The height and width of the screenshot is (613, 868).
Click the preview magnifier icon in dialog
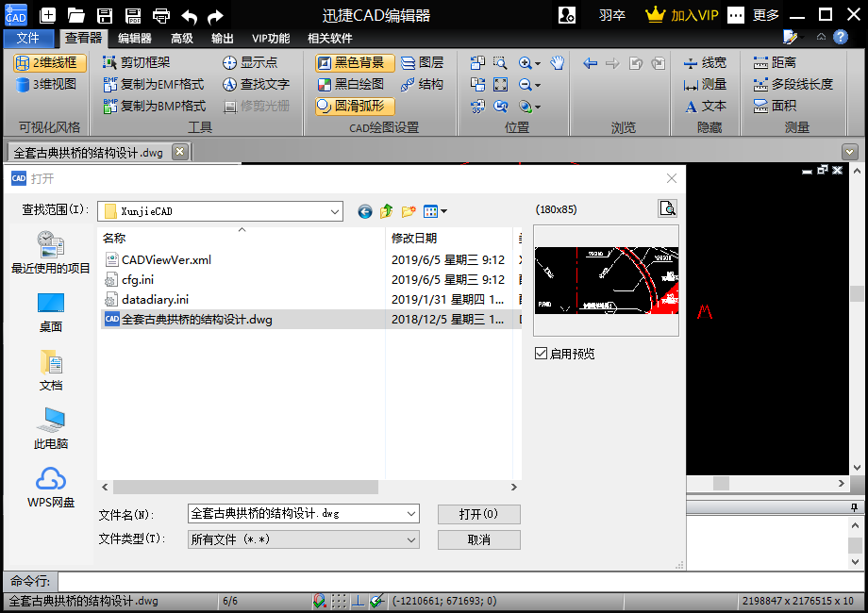[668, 208]
